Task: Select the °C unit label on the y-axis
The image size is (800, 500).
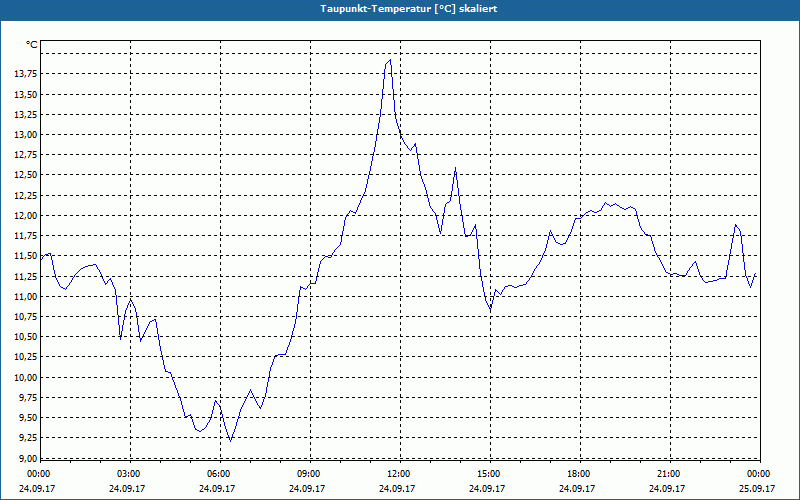Action: 32,45
